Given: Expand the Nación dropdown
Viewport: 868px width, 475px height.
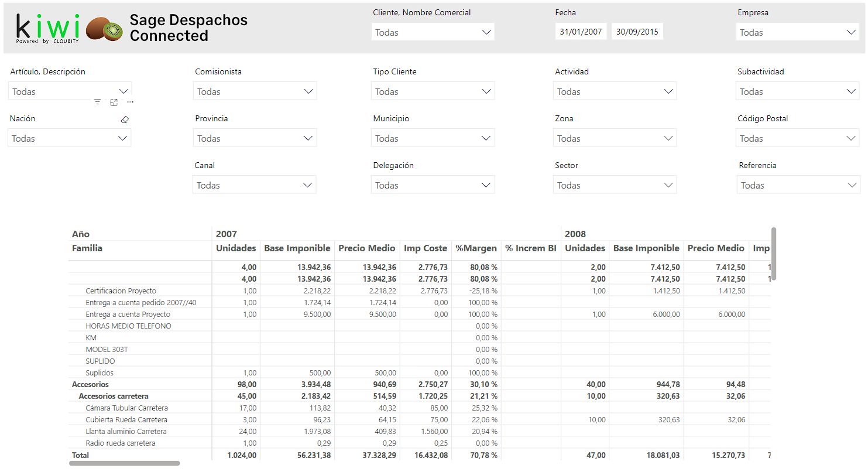Looking at the screenshot, I should click(70, 138).
